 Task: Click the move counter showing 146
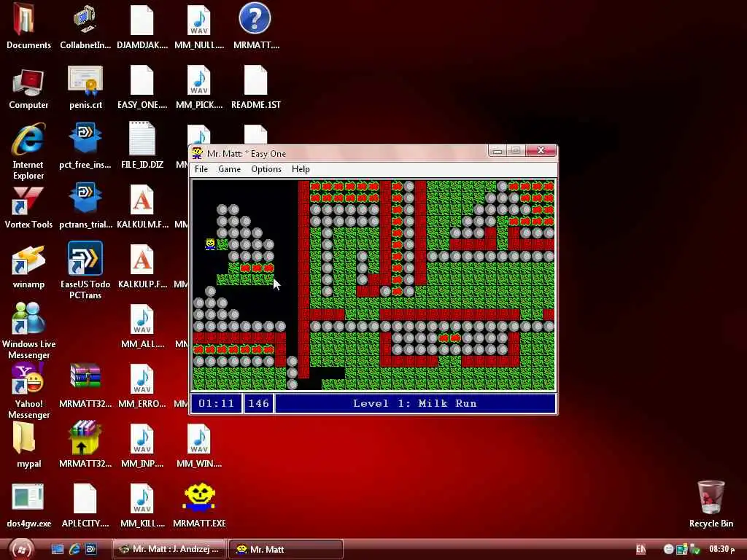pos(259,403)
